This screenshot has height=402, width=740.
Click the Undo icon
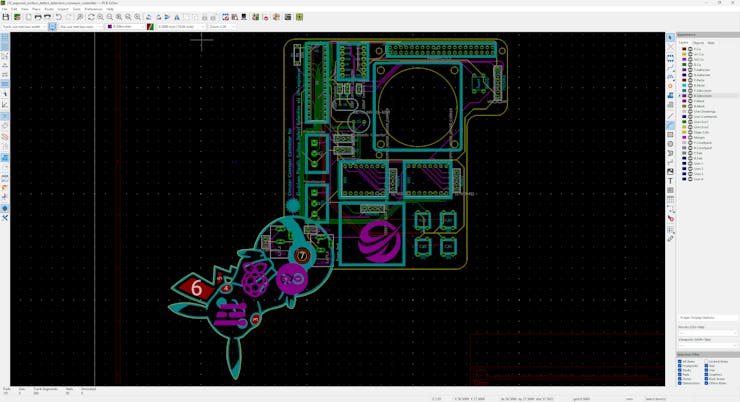(59, 17)
